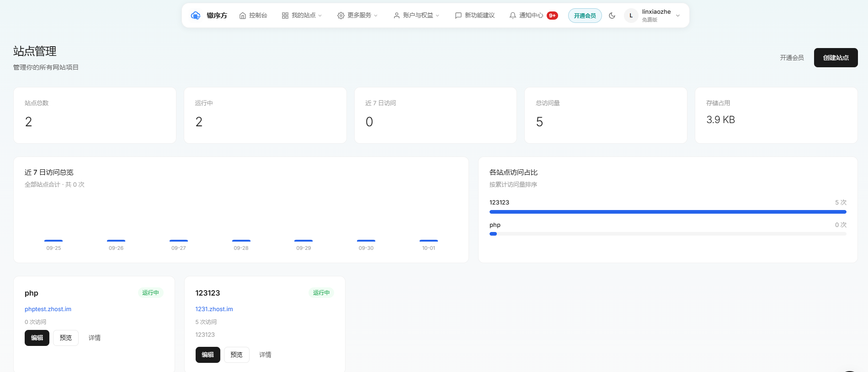868x372 pixels.
Task: Open the phptest.zhost.im link
Action: click(x=48, y=309)
